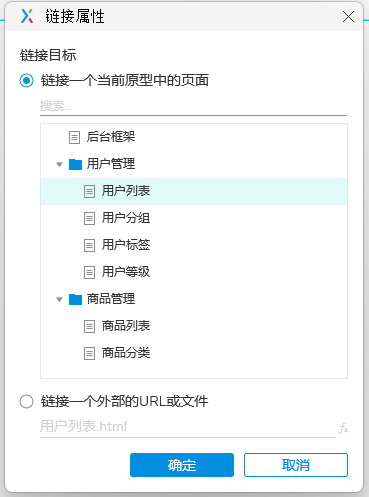Image resolution: width=369 pixels, height=497 pixels.
Task: Confirm with the 确定 button
Action: pos(182,465)
